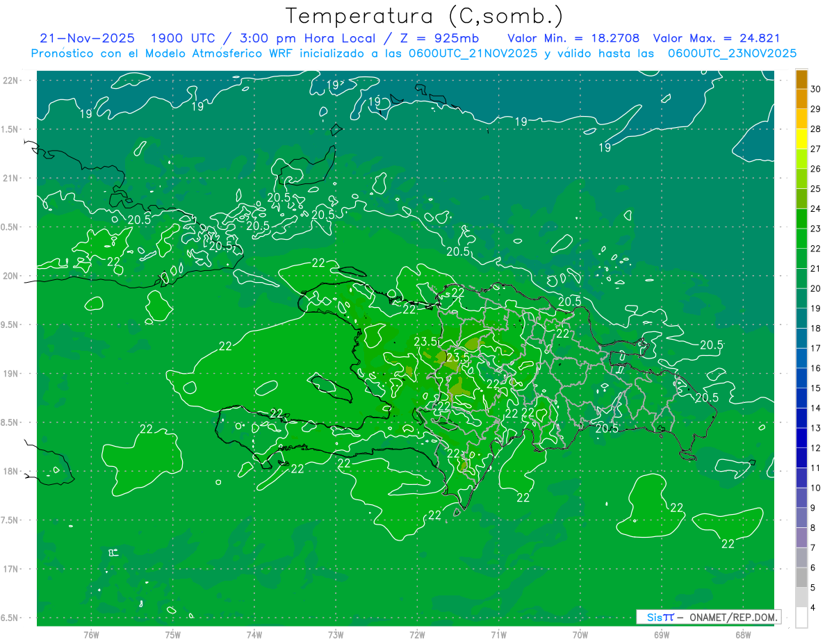Viewport: 834px width, 644px height.
Task: Click the 72W longitude axis label
Action: point(417,634)
